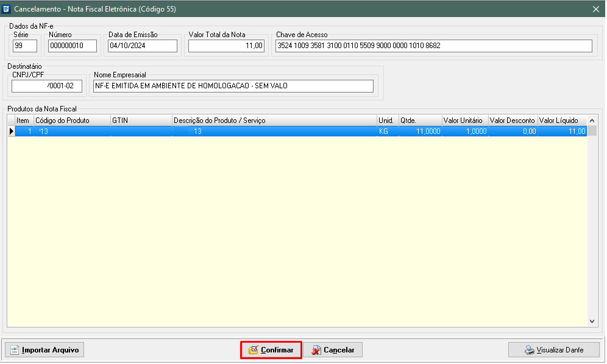Image resolution: width=607 pixels, height=364 pixels.
Task: Click the Confirmar button
Action: tap(271, 350)
